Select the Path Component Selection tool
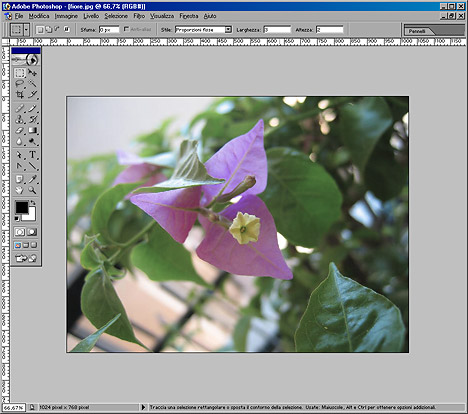 (20, 155)
